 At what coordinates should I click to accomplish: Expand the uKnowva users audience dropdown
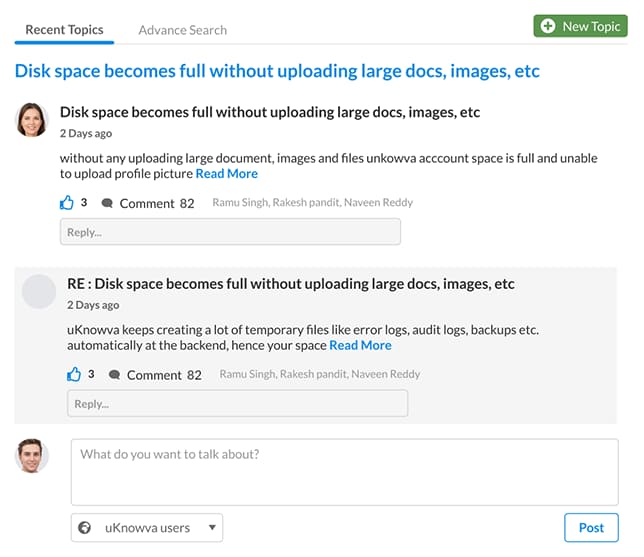pyautogui.click(x=147, y=527)
